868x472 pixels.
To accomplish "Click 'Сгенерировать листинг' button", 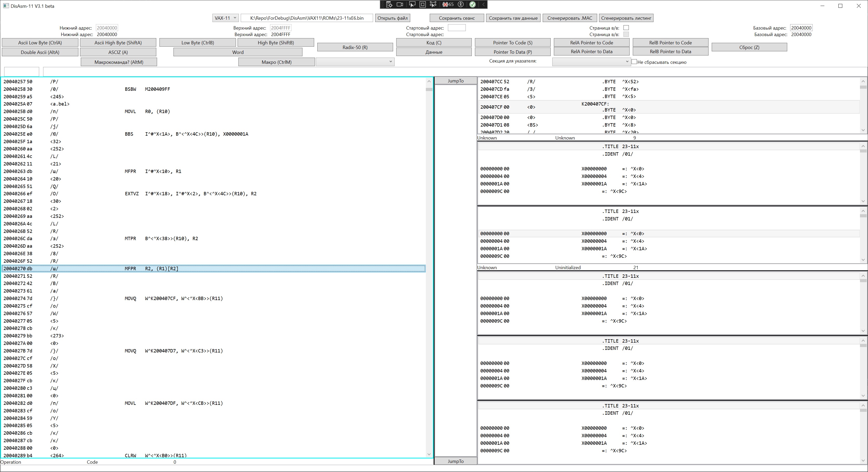I will pos(626,18).
